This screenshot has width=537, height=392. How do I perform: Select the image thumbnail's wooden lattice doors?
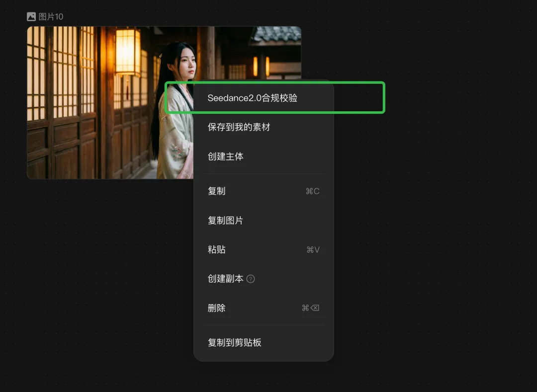(62, 103)
